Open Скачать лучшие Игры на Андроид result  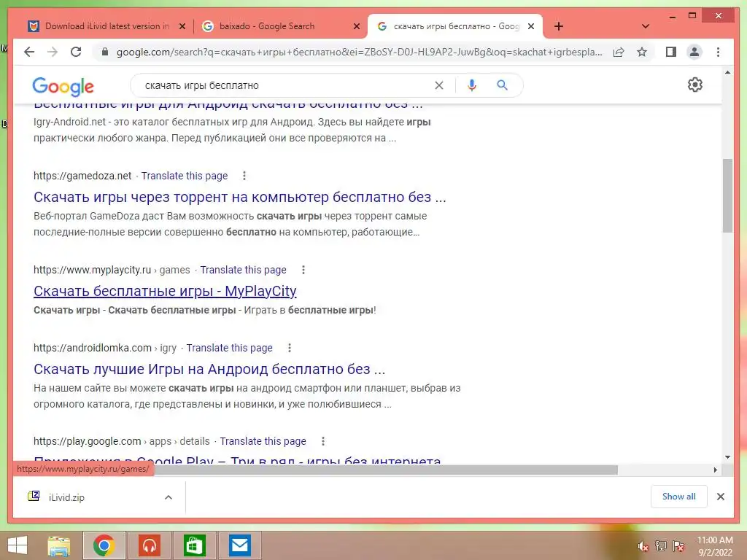[209, 369]
